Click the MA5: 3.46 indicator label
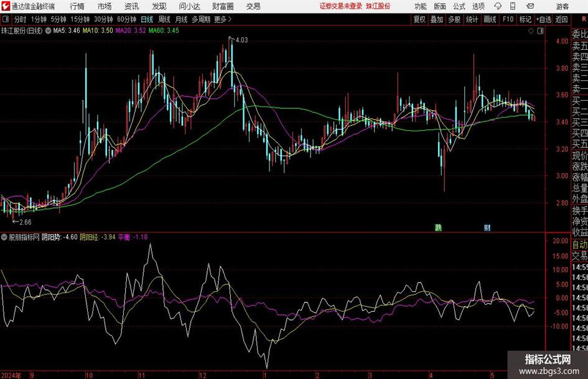 click(67, 30)
